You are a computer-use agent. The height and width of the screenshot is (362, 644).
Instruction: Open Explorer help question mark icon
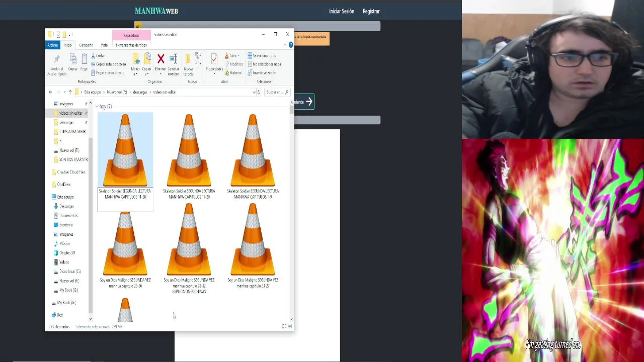(x=291, y=45)
